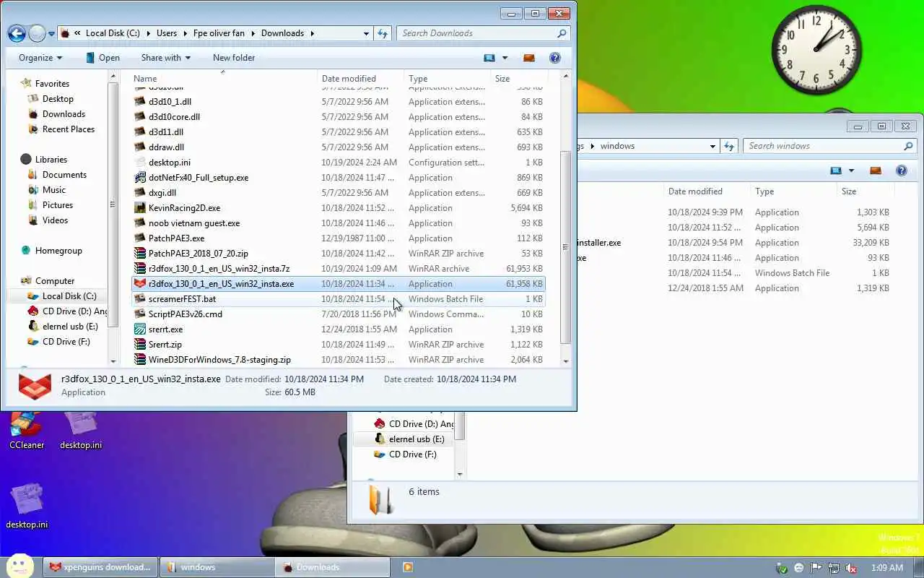Open the recent pages dropdown next to the Forward arrow
This screenshot has width=924, height=578.
(51, 34)
